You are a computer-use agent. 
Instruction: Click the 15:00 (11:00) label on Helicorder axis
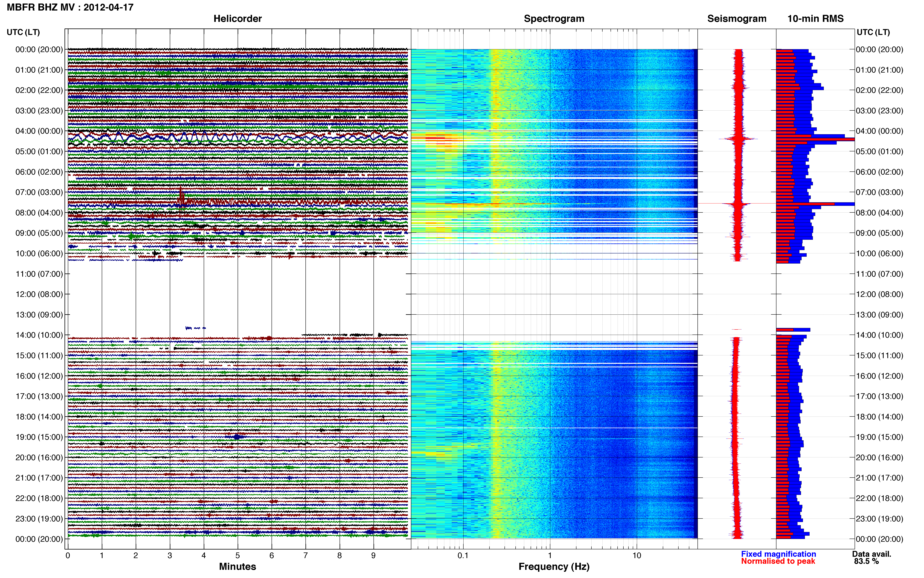tap(39, 355)
